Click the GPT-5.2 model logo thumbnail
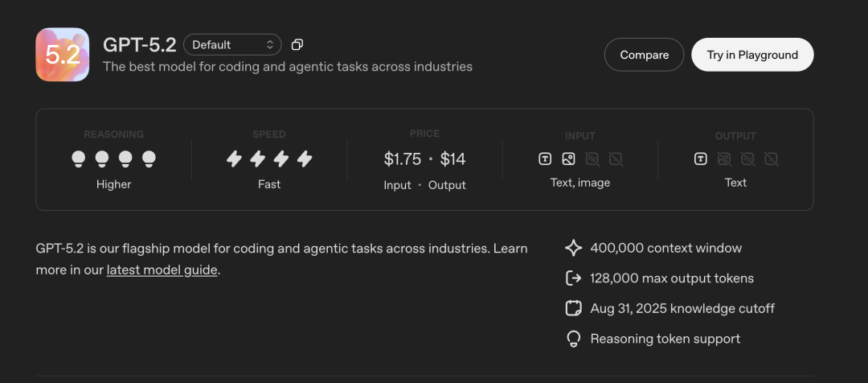Screen dimensions: 868x383 pos(63,55)
